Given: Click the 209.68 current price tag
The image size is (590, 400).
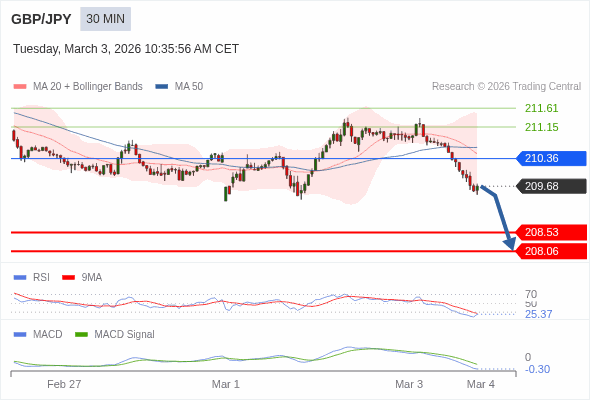Looking at the screenshot, I should 551,186.
